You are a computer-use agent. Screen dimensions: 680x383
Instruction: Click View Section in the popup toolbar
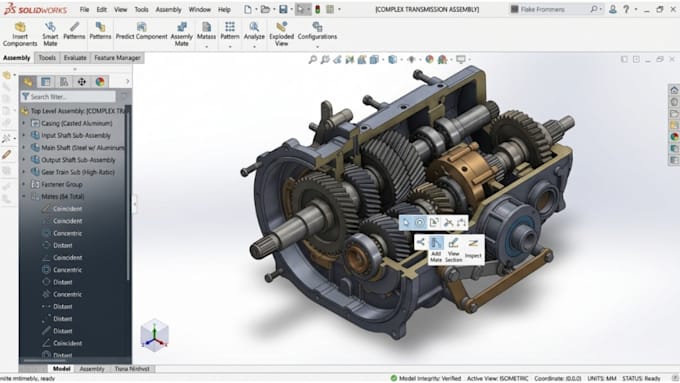click(454, 249)
